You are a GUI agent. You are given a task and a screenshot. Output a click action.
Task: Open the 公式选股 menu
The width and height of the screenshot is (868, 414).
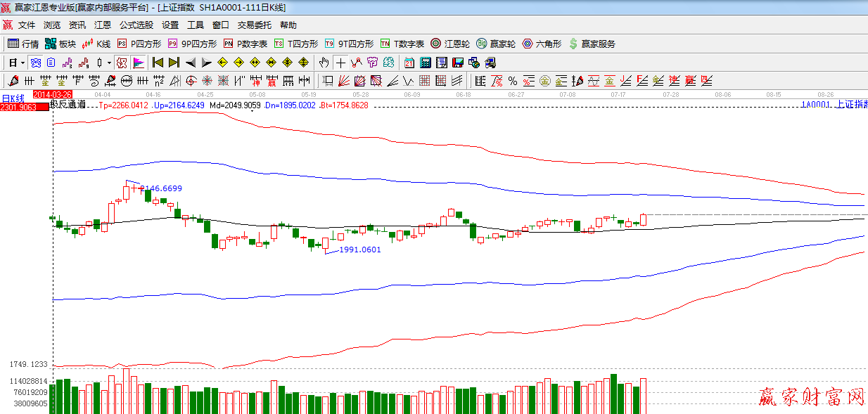136,25
